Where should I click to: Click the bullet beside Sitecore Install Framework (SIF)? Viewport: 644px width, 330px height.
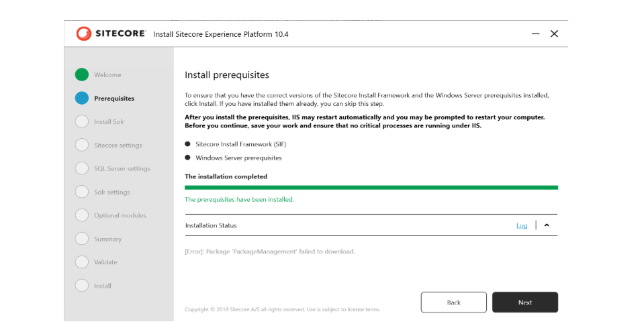pos(188,144)
